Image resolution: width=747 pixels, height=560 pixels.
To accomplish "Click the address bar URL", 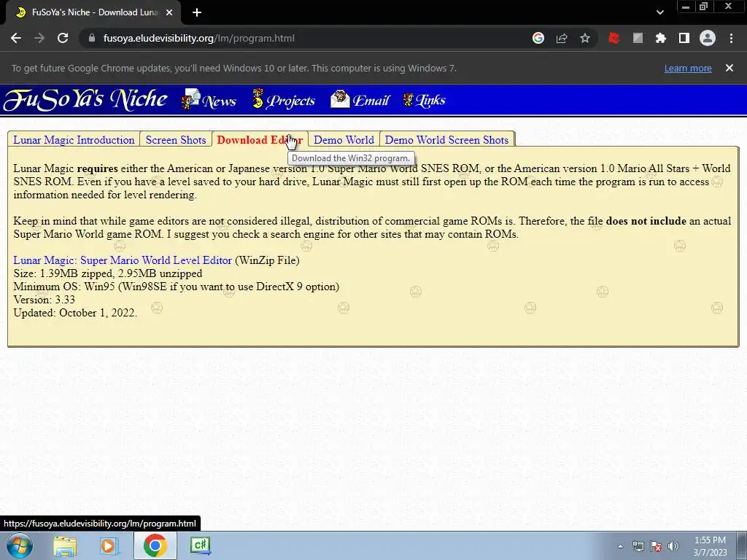I will 198,38.
